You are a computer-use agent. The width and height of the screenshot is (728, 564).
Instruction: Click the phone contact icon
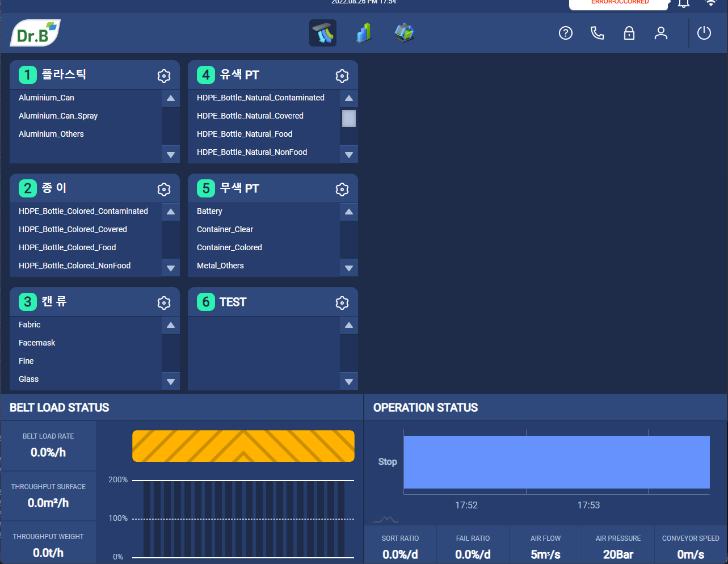(597, 33)
